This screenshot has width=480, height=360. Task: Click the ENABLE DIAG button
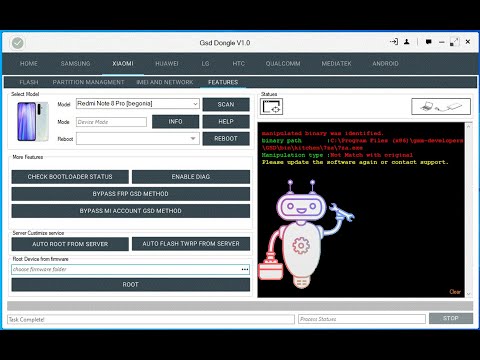191,177
